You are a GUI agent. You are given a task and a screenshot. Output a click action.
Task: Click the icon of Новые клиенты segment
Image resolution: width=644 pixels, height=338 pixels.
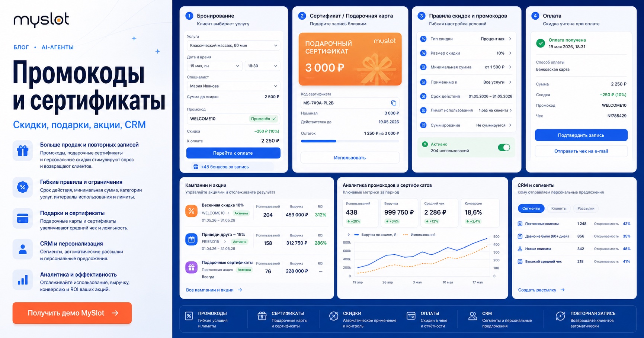[520, 249]
